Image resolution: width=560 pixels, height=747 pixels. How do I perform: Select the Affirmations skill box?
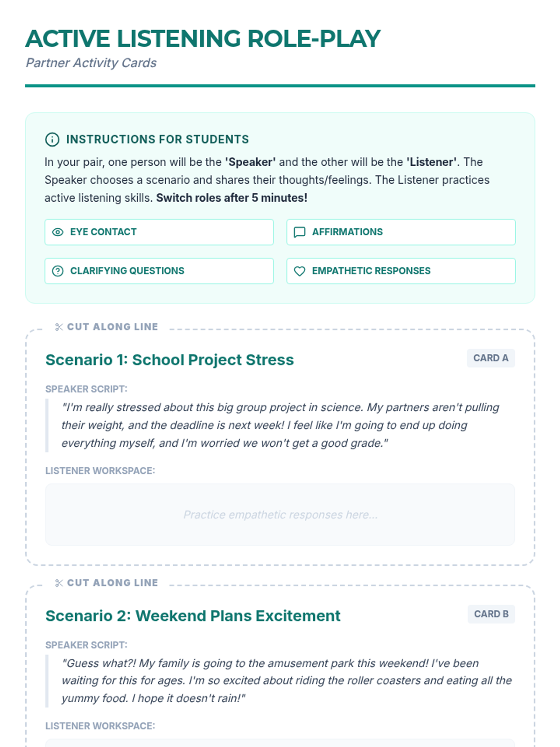click(x=401, y=232)
